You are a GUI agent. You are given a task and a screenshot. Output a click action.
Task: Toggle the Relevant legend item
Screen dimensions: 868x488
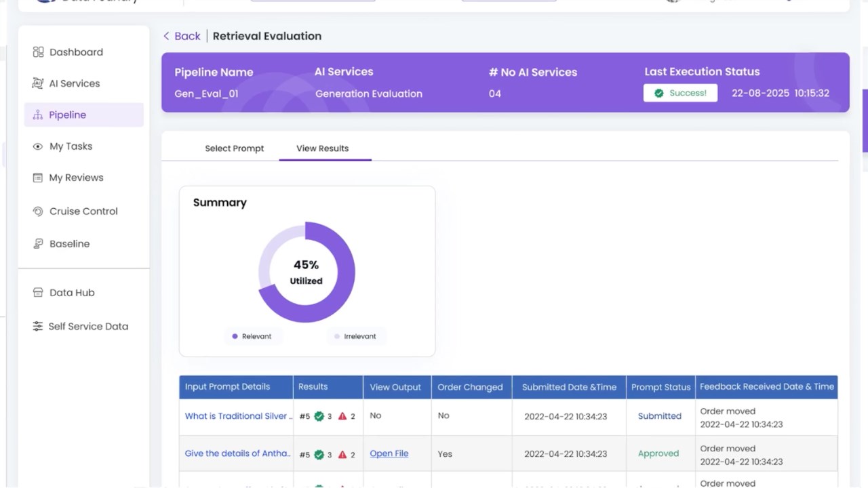point(252,336)
